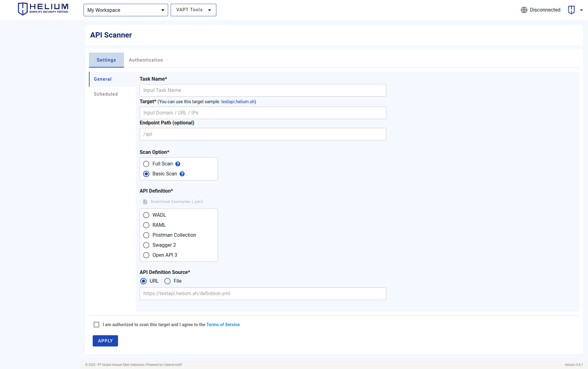
Task: Select File as API definition source
Action: coord(168,281)
